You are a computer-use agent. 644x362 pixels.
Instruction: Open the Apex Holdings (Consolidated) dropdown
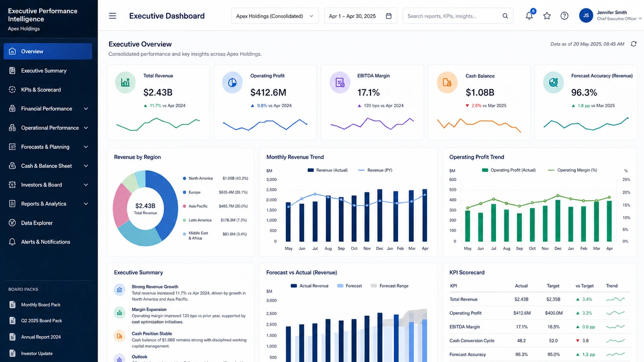275,16
